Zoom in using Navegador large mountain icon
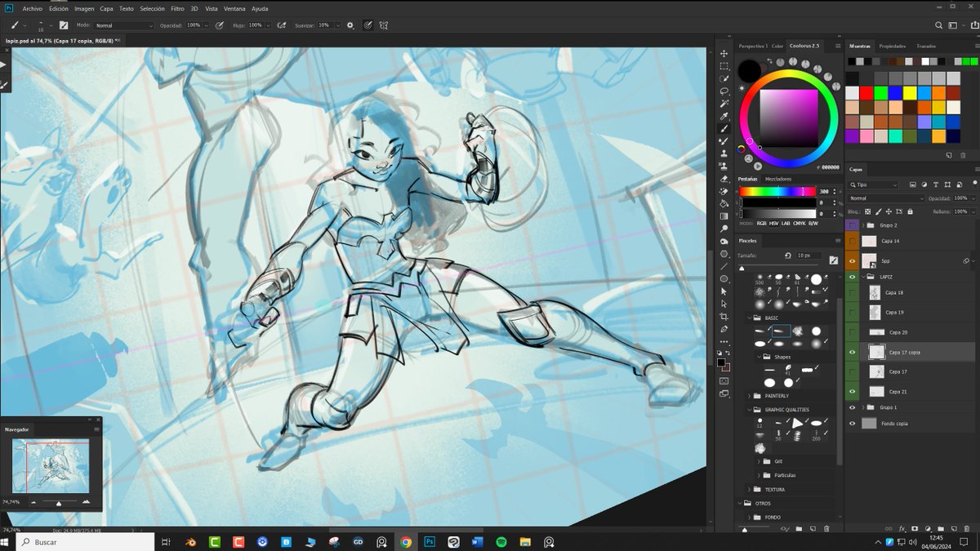The width and height of the screenshot is (980, 551). 87,502
